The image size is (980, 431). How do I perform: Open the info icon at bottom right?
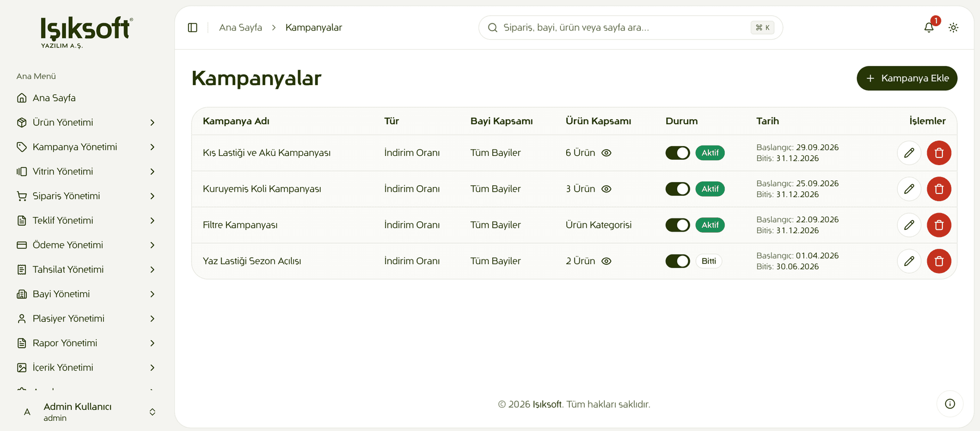pos(950,404)
